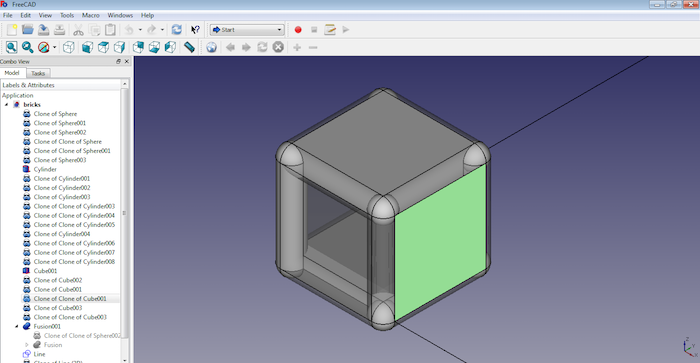Execute macro with the play icon
The width and height of the screenshot is (700, 363).
[x=346, y=30]
